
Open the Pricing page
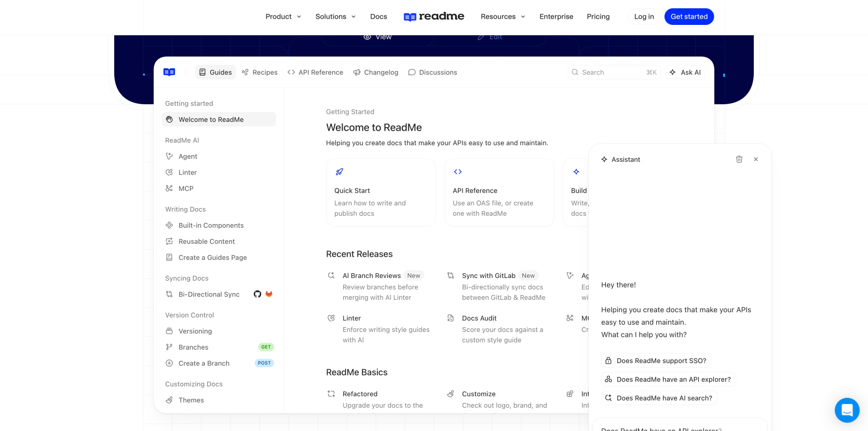tap(598, 17)
